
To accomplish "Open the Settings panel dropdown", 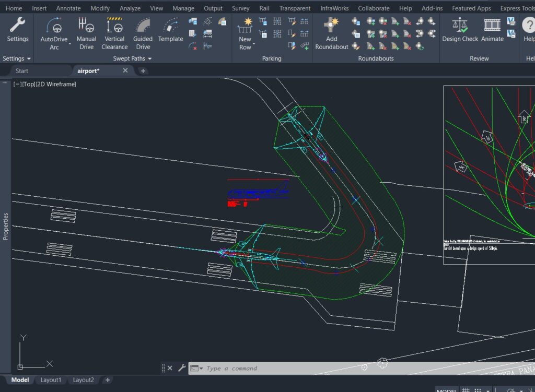I will point(16,58).
